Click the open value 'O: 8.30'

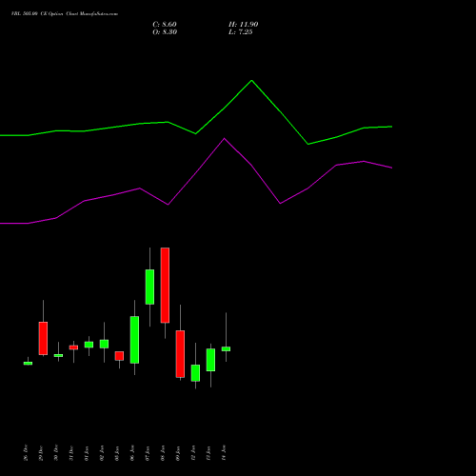tap(165, 32)
